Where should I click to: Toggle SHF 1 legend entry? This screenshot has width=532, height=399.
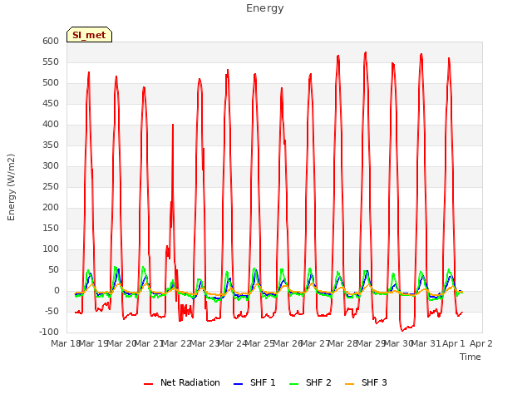(x=254, y=382)
